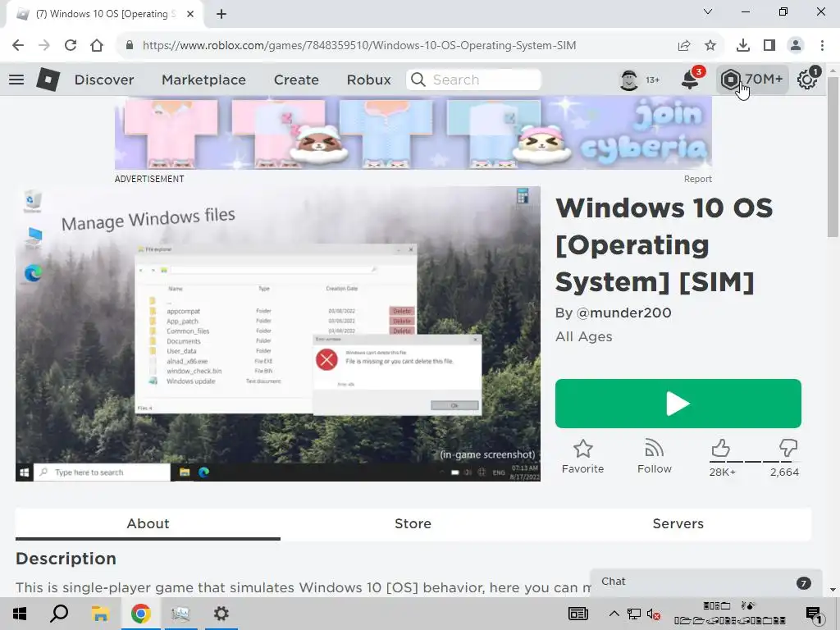Open the Roblox settings gear
This screenshot has width=840, height=630.
click(x=807, y=80)
